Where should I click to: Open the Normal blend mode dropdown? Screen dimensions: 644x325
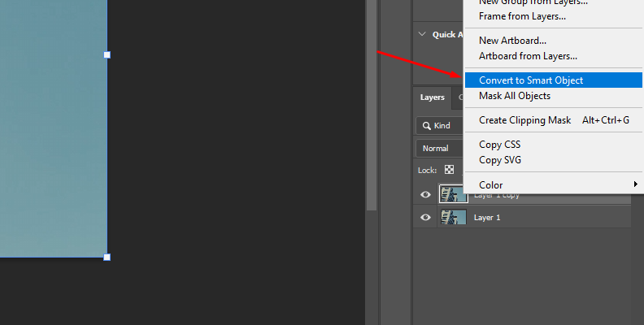pyautogui.click(x=439, y=149)
